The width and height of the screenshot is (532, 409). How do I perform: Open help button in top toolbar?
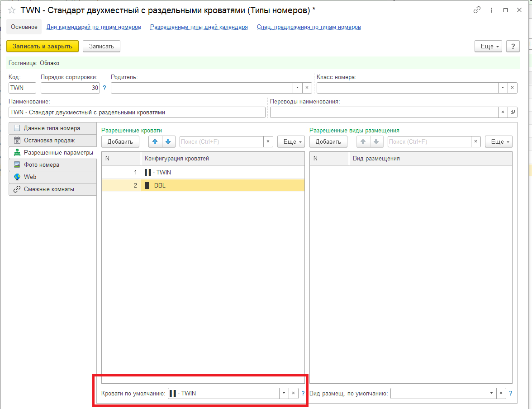[513, 46]
